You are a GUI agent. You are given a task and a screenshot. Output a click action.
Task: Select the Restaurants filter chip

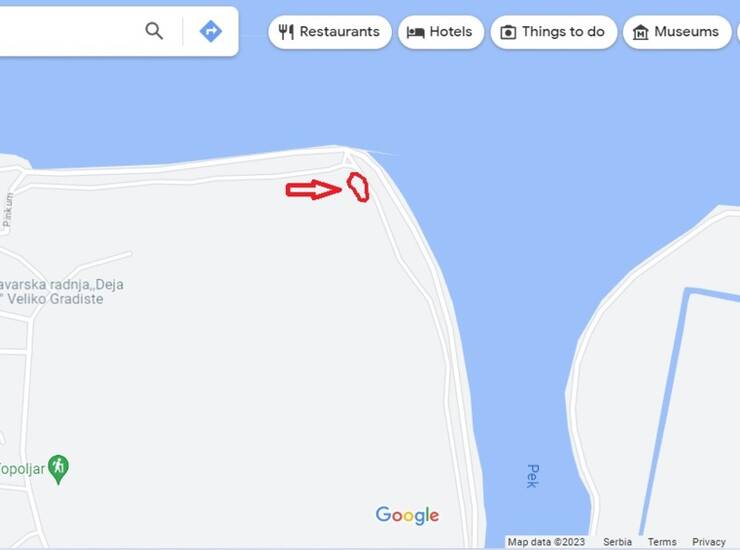tap(329, 32)
